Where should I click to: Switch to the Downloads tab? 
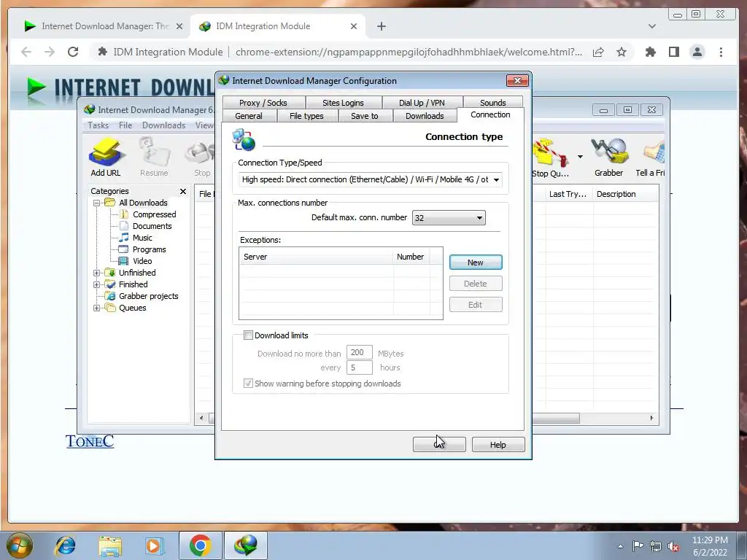click(425, 116)
